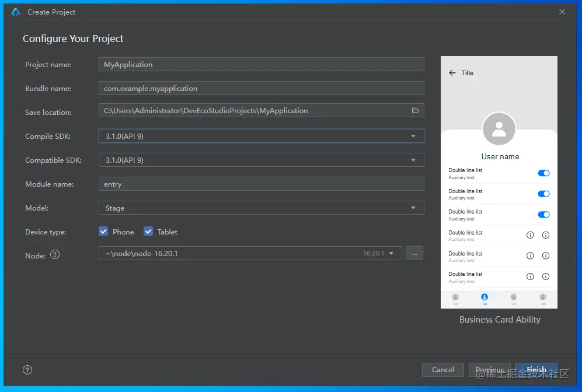Open the Compile SDK dropdown
582x392 pixels.
[262, 136]
